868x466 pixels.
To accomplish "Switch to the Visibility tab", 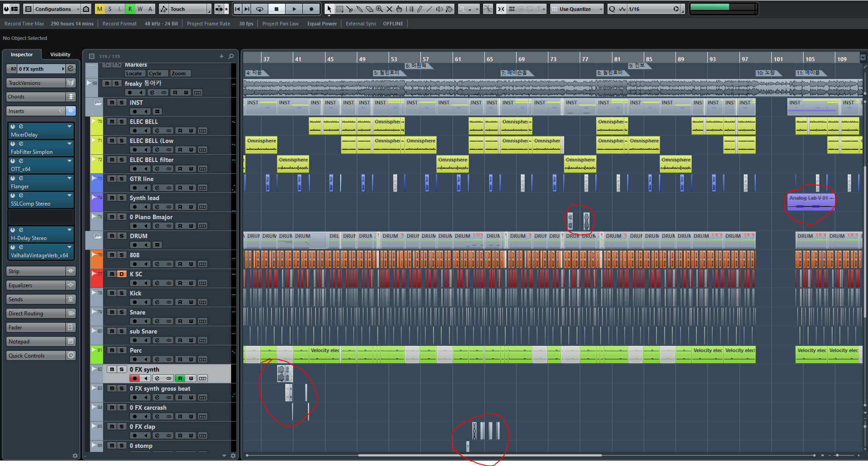I will pyautogui.click(x=60, y=54).
